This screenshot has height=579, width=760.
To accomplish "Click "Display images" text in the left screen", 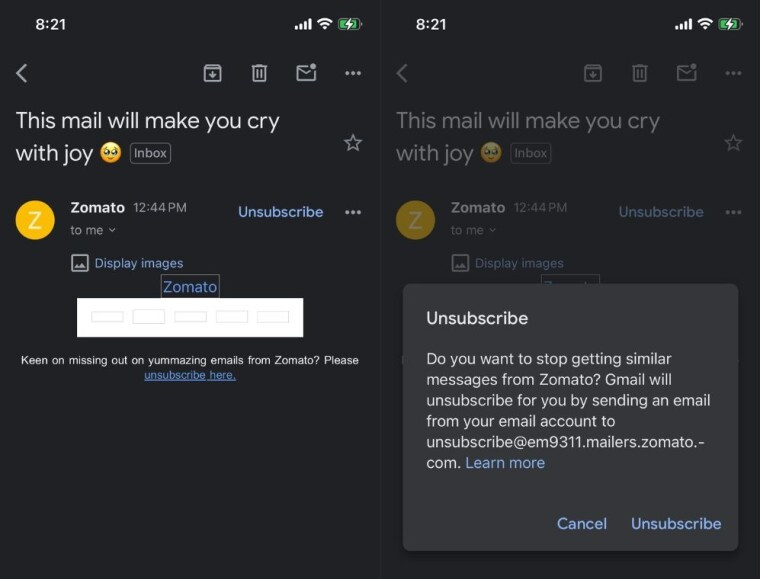I will (139, 263).
